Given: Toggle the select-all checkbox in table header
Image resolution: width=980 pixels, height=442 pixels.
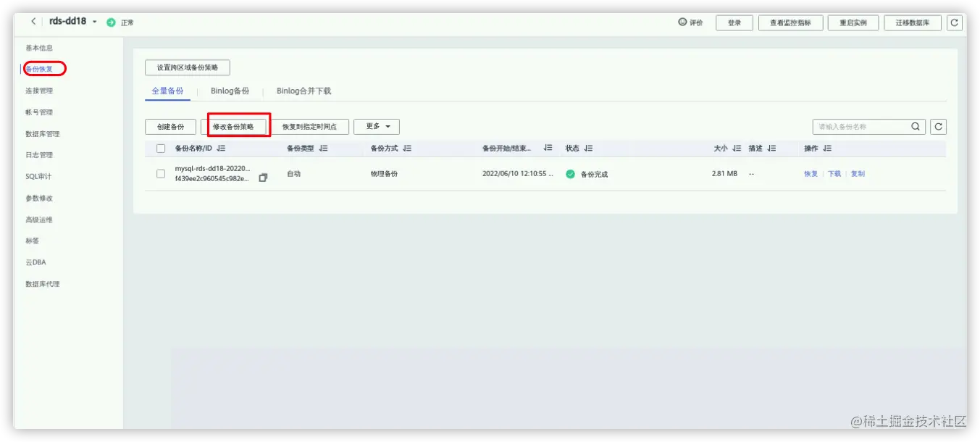Looking at the screenshot, I should coord(161,149).
